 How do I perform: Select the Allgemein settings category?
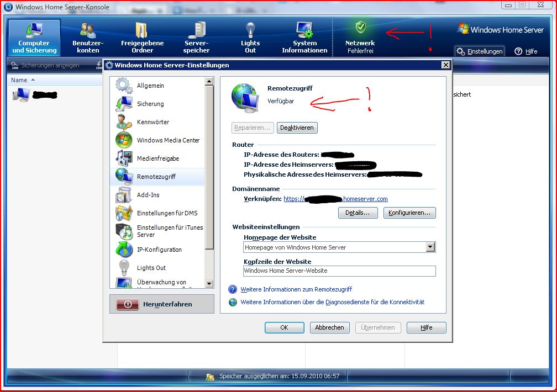click(x=157, y=86)
